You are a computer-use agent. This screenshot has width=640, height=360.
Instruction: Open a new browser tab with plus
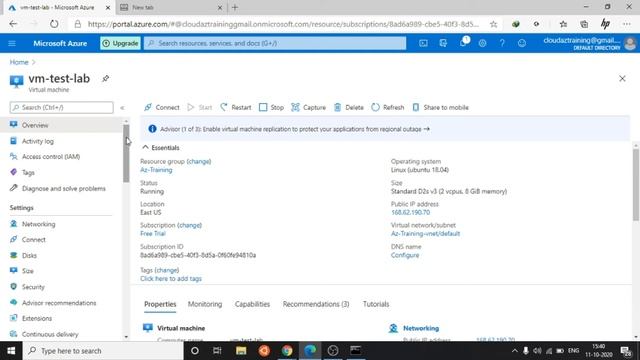pyautogui.click(x=235, y=7)
